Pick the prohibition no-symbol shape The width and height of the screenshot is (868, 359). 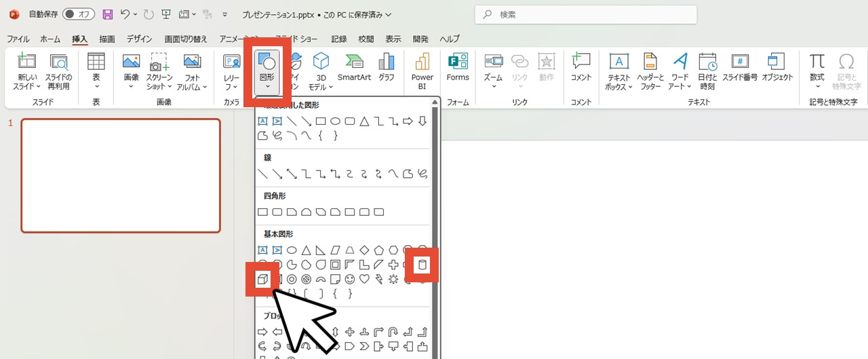[306, 279]
